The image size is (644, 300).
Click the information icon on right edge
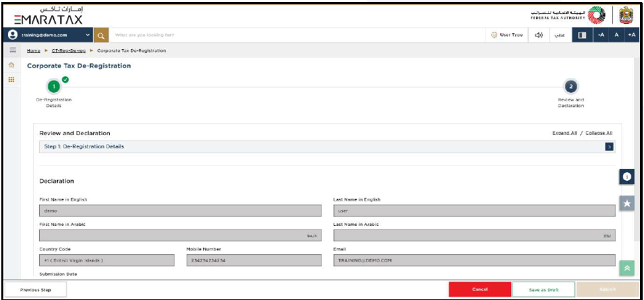coord(627,177)
